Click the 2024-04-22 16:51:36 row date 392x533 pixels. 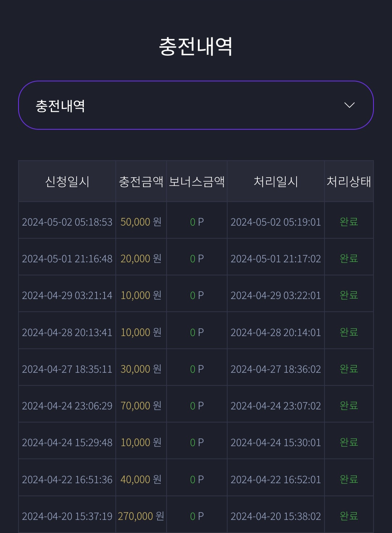(x=67, y=480)
